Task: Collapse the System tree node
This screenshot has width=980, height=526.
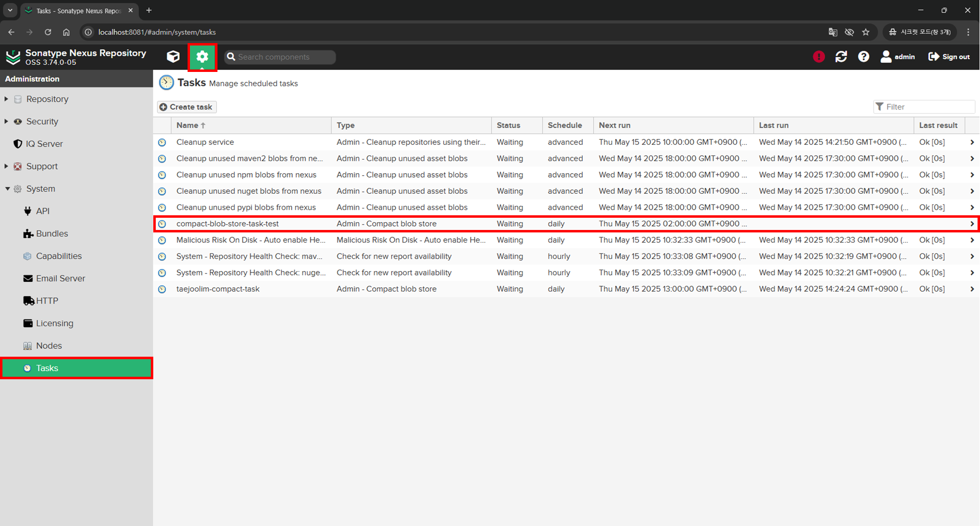Action: [7, 189]
